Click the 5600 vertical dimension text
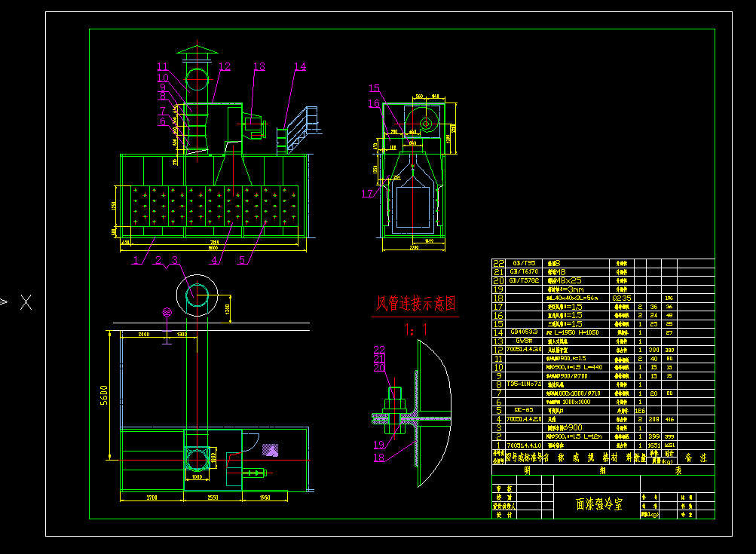This screenshot has width=756, height=554. (x=104, y=395)
